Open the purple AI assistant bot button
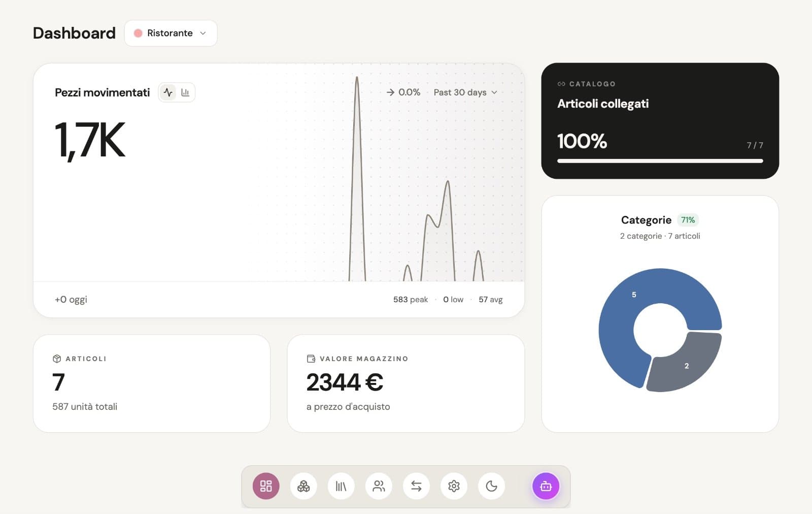This screenshot has height=514, width=812. (546, 486)
